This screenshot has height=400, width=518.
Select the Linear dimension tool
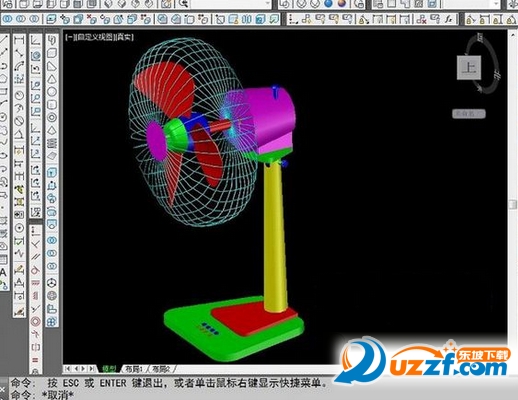19,41
